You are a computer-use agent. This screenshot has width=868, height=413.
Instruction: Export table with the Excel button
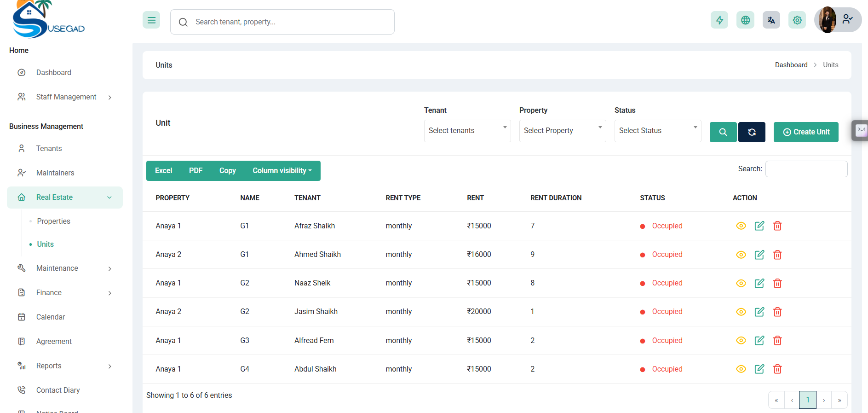point(163,171)
